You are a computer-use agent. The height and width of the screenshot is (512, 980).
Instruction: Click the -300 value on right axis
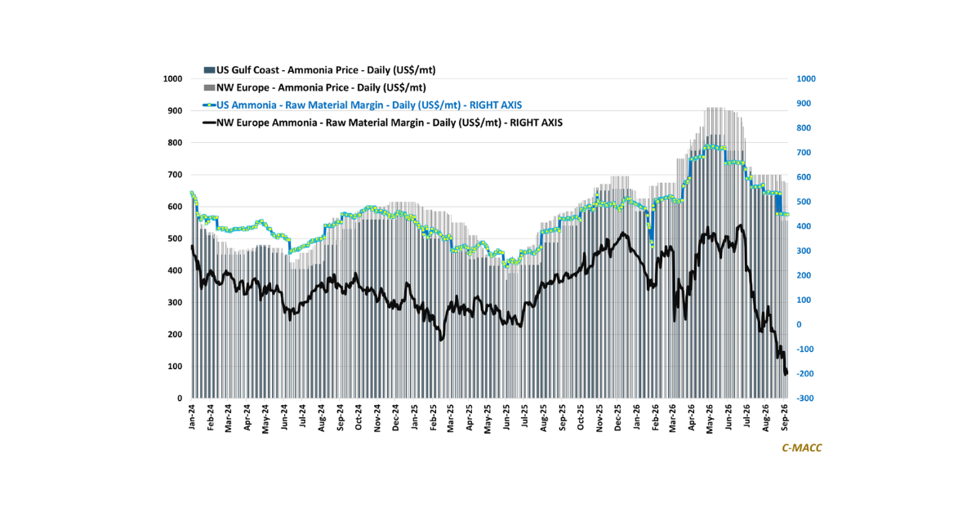point(806,398)
